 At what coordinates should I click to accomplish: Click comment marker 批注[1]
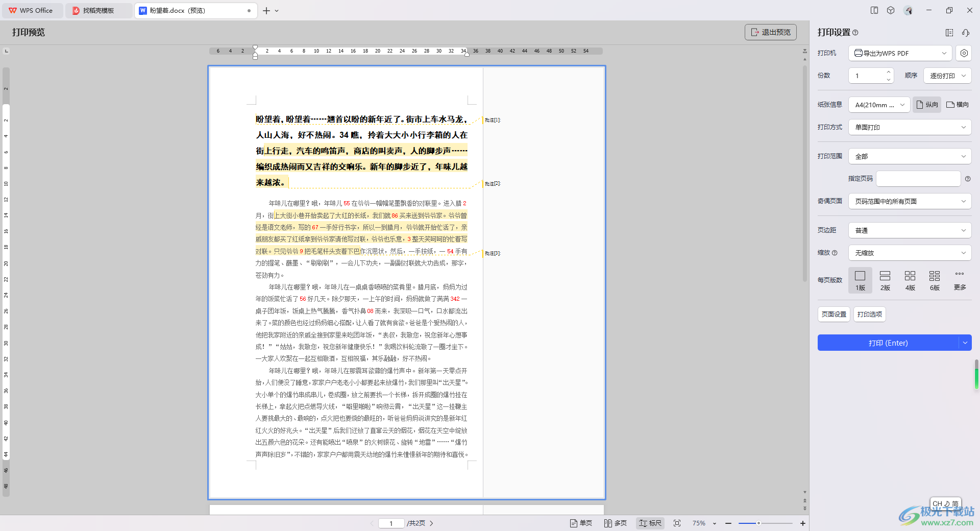(x=493, y=120)
